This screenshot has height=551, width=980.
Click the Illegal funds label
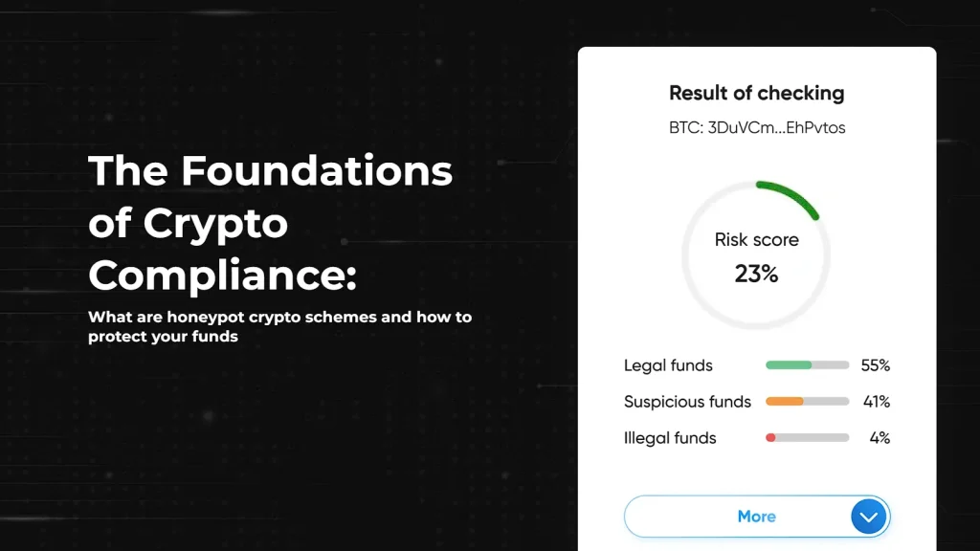tap(670, 438)
